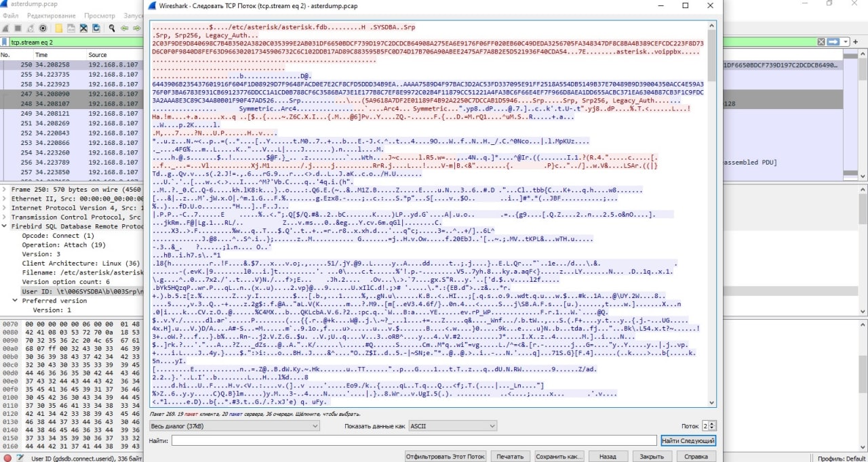
Task: Click the Печатать button
Action: tap(511, 457)
